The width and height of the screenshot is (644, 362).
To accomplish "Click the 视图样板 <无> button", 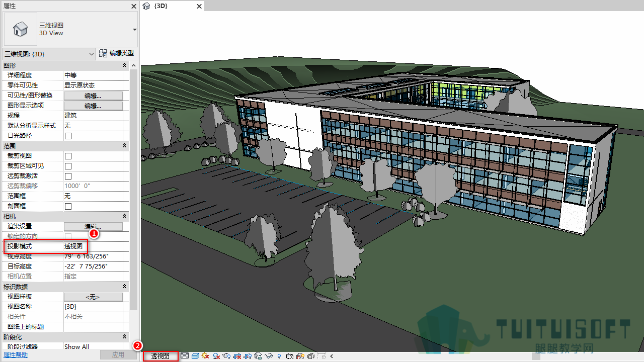I will point(93,297).
